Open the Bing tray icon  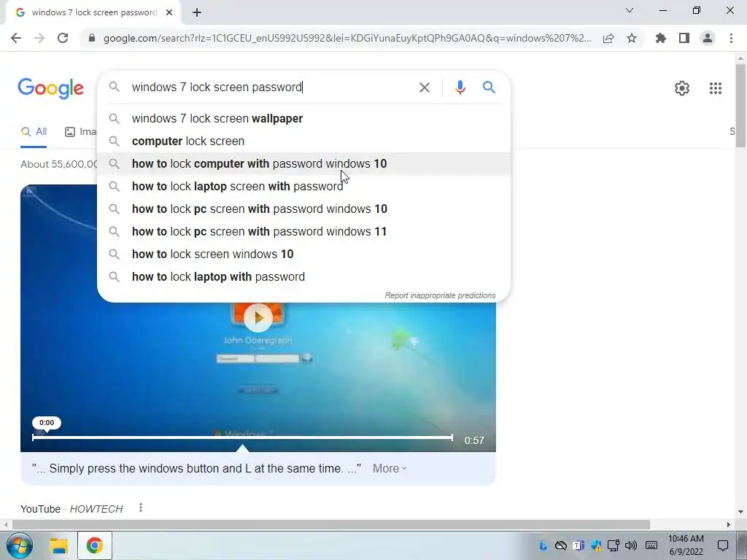pos(543,545)
